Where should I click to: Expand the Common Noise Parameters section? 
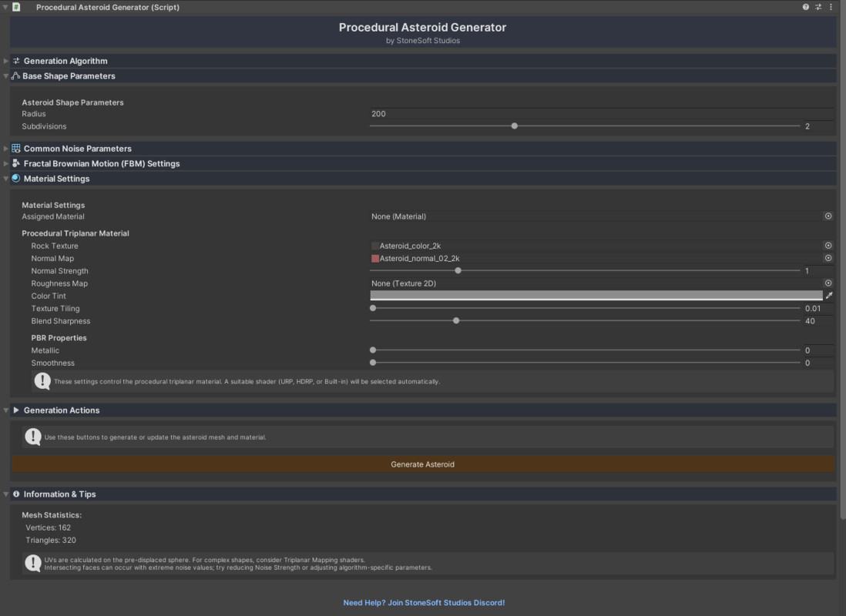(x=6, y=149)
